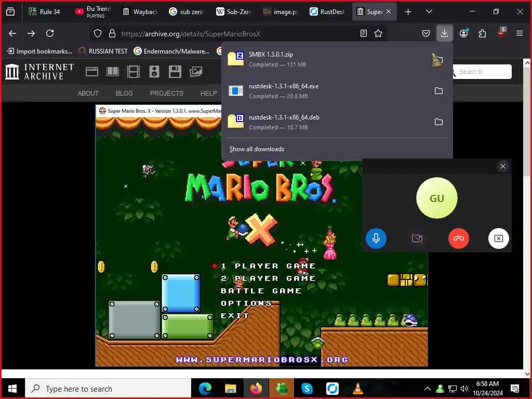Expand the list all tabs dropdown
This screenshot has height=399, width=532.
click(x=429, y=11)
